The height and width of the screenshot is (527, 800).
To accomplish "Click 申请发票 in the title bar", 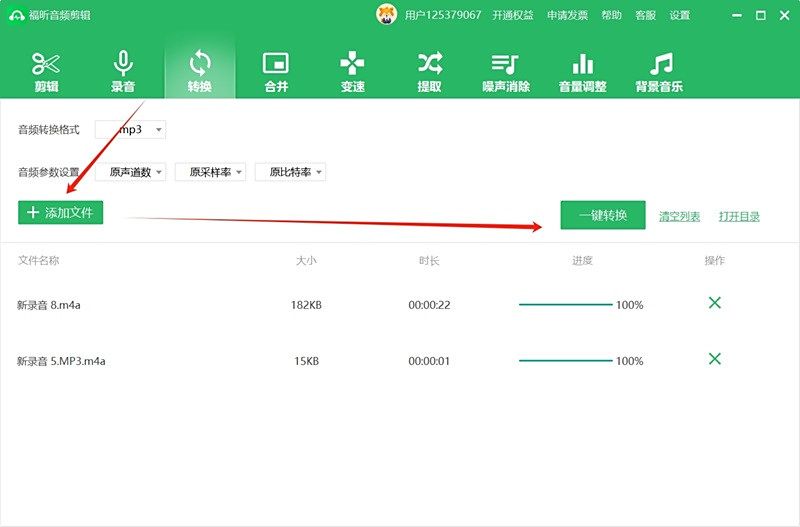I will pos(567,15).
